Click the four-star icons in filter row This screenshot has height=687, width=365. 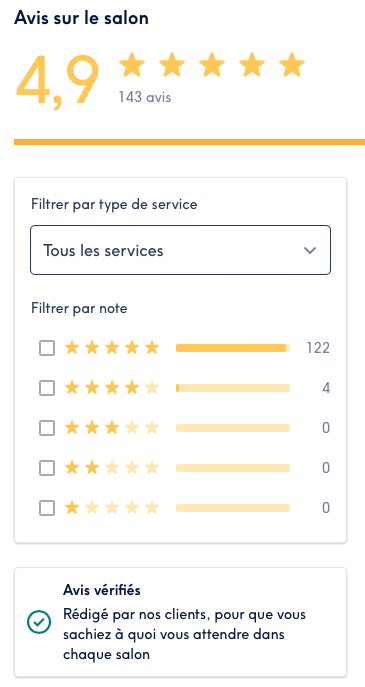click(112, 388)
